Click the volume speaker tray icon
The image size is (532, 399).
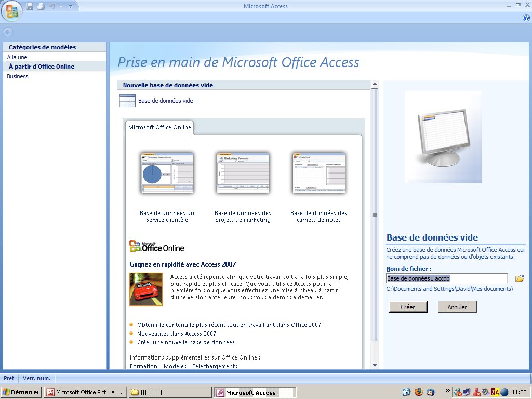pyautogui.click(x=485, y=392)
